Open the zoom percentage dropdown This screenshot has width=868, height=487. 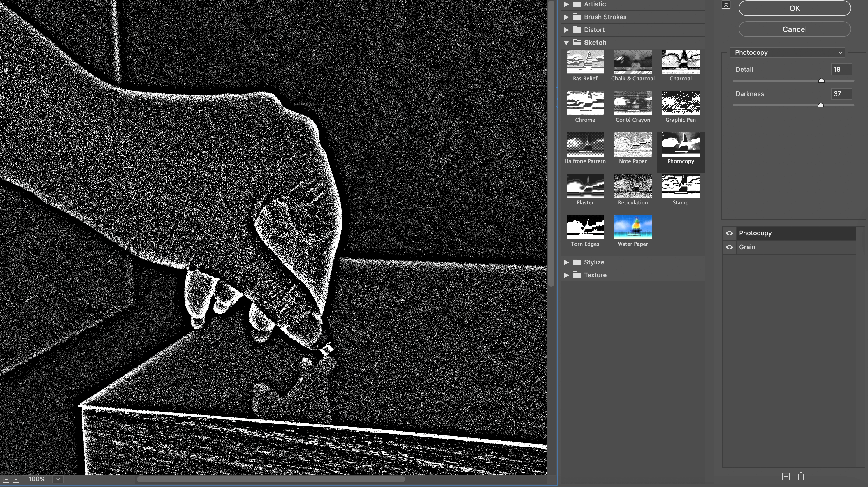pos(58,479)
